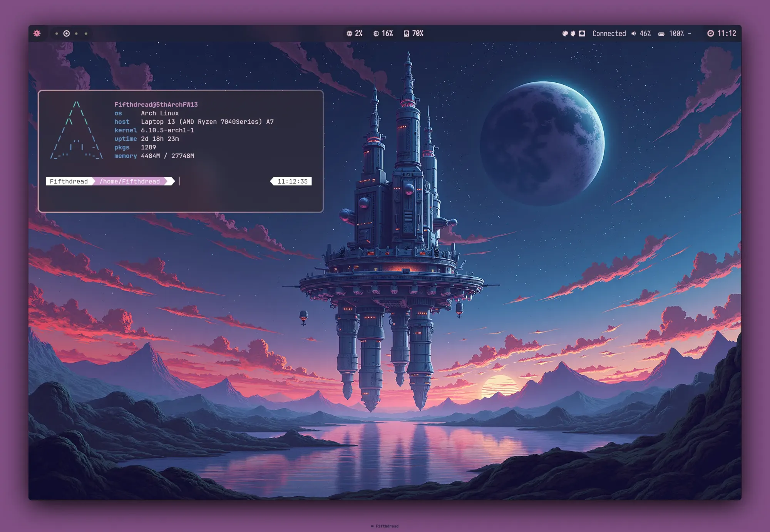Click the first palette icon in tray

tap(565, 33)
